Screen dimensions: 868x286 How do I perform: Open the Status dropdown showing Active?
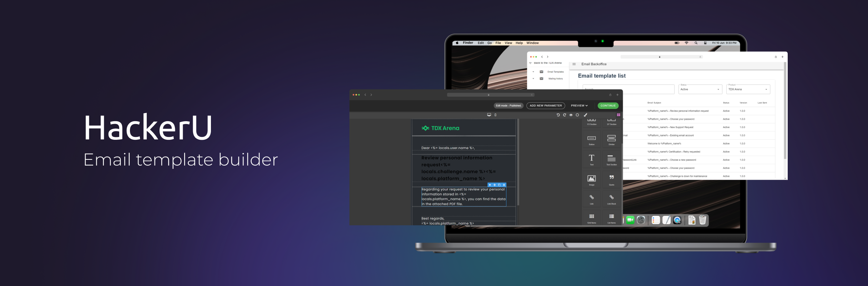[700, 89]
